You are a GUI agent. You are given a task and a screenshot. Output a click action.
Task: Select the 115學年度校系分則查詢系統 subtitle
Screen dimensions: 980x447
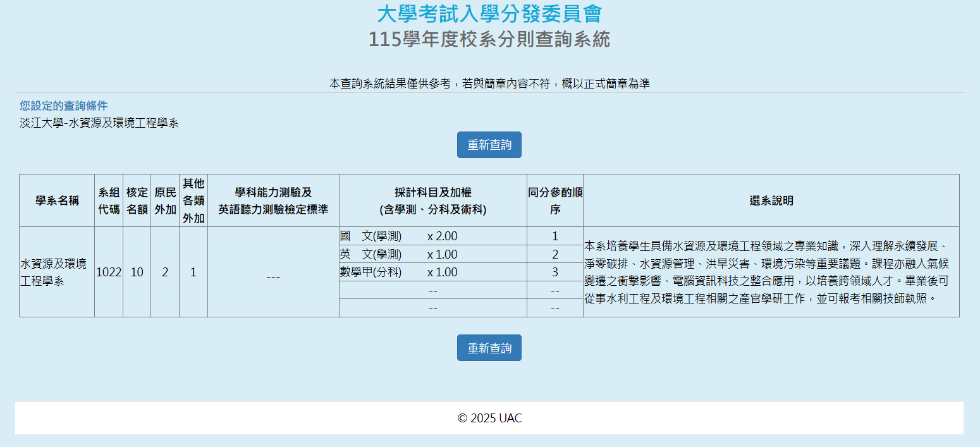[489, 39]
